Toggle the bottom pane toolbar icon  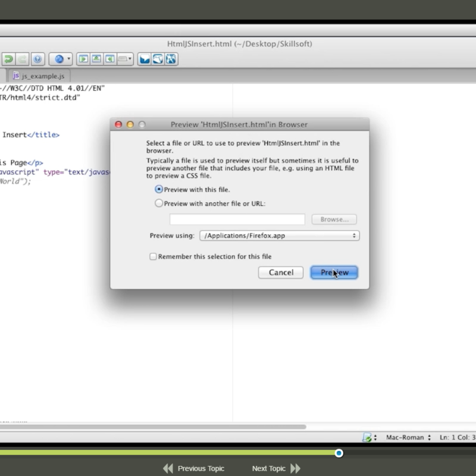[x=96, y=59]
